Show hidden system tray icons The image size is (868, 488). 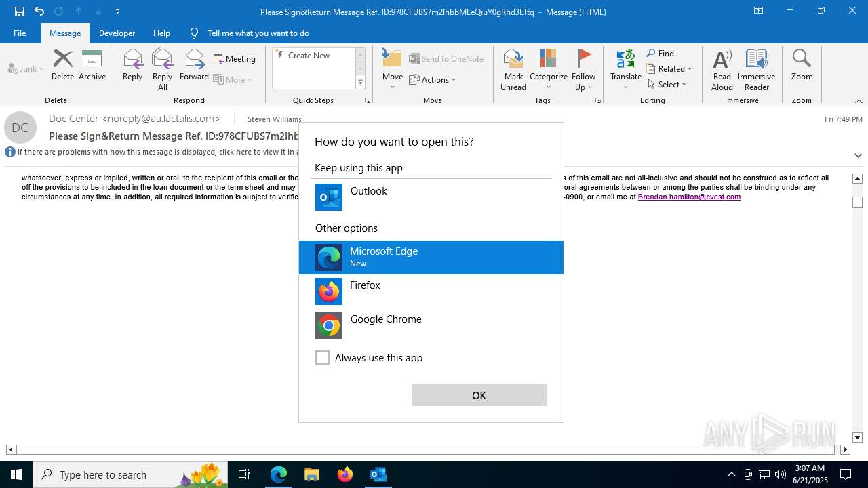point(731,474)
